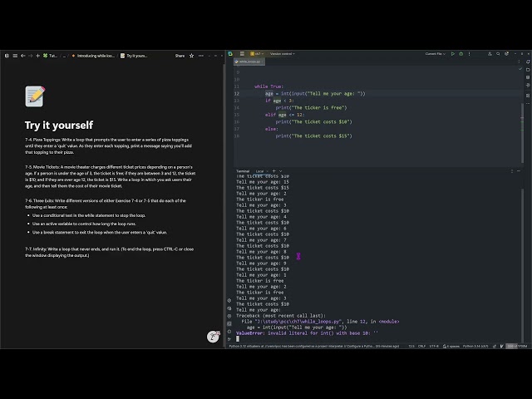The height and width of the screenshot is (399, 532).
Task: Open the ch7 project dropdown
Action: [257, 53]
